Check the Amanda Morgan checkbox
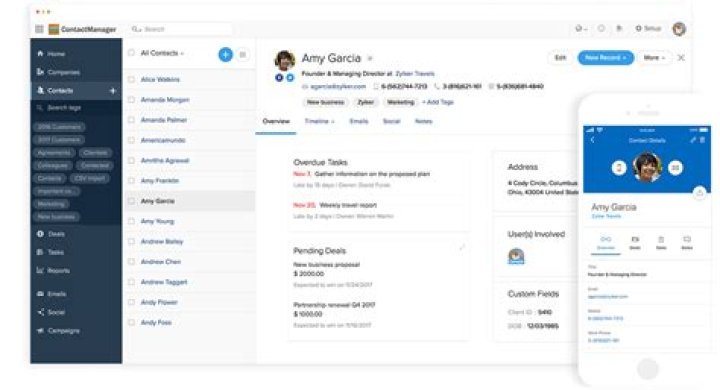 coord(131,100)
